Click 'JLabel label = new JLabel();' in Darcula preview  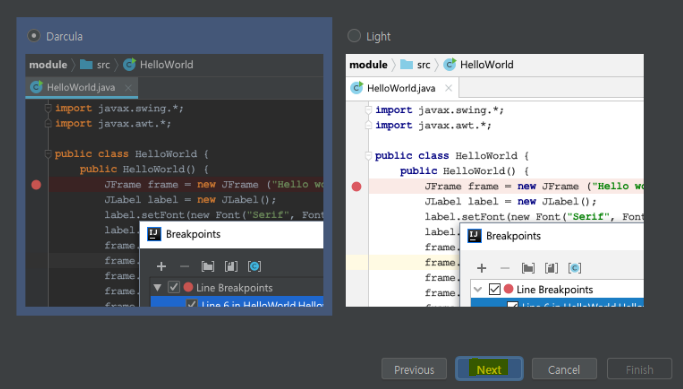(x=190, y=200)
